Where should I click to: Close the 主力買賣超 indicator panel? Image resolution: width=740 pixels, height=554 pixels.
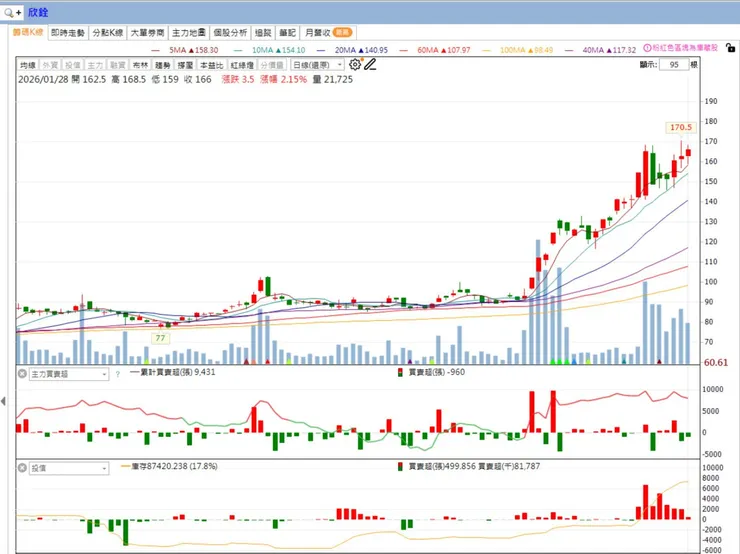point(22,374)
